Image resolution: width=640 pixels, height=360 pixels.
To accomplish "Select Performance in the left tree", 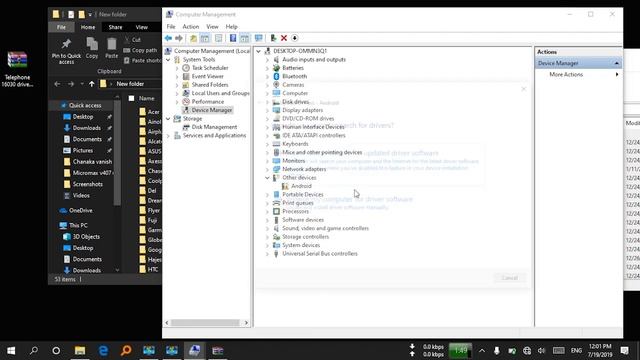I will click(x=207, y=102).
